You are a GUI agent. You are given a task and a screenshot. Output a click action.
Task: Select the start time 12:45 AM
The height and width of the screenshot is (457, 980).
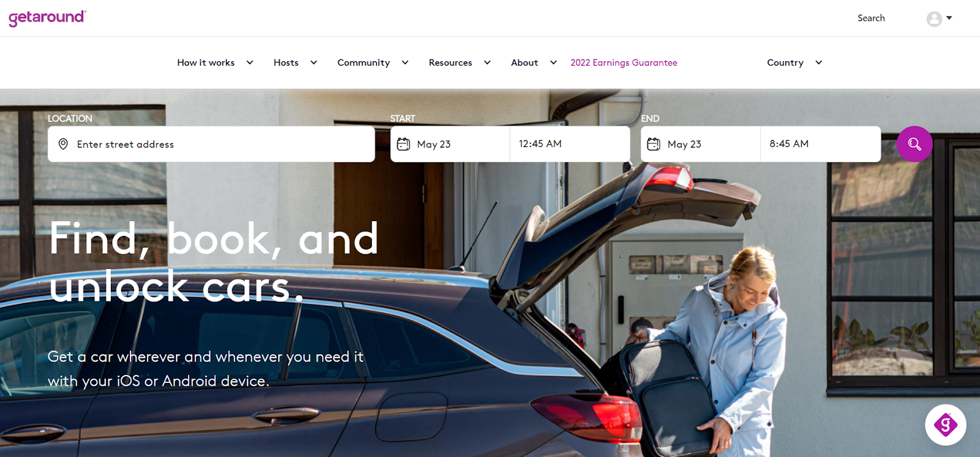570,144
